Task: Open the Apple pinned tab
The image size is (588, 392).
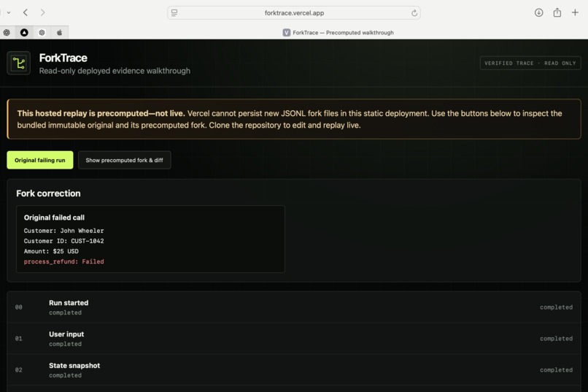Action: pyautogui.click(x=59, y=33)
